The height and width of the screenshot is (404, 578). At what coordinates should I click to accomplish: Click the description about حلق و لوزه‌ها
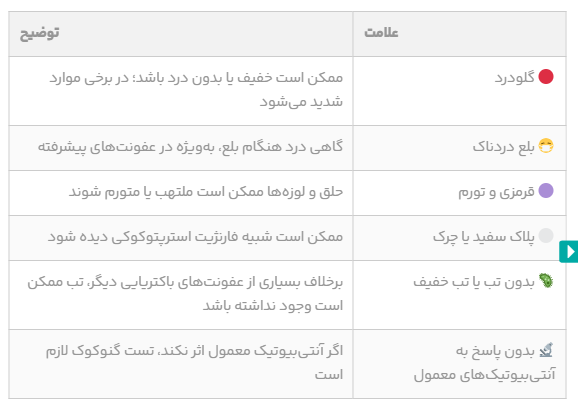coord(206,192)
